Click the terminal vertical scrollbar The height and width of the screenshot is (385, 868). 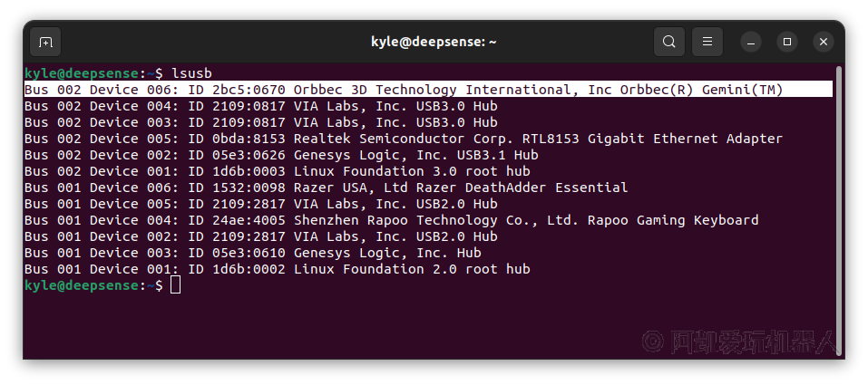[839, 210]
